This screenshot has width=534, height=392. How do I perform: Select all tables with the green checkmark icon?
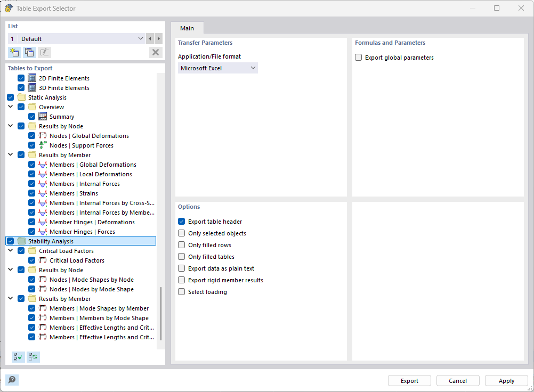point(18,356)
